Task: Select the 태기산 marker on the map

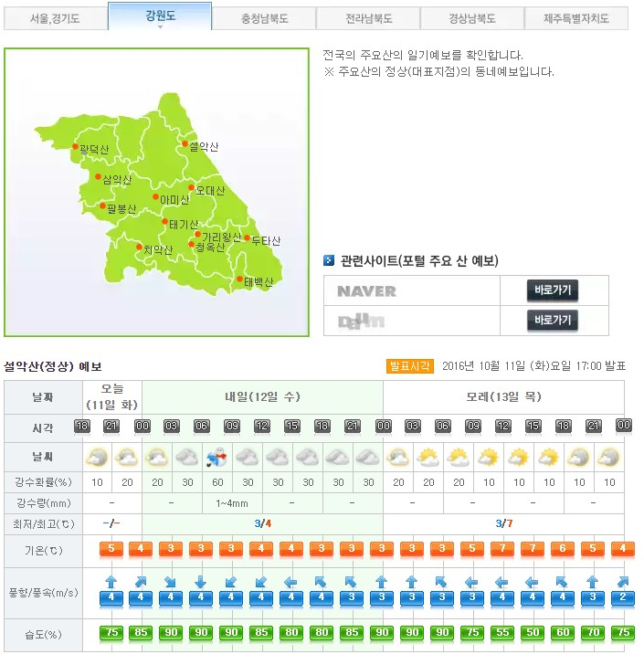Action: [164, 221]
